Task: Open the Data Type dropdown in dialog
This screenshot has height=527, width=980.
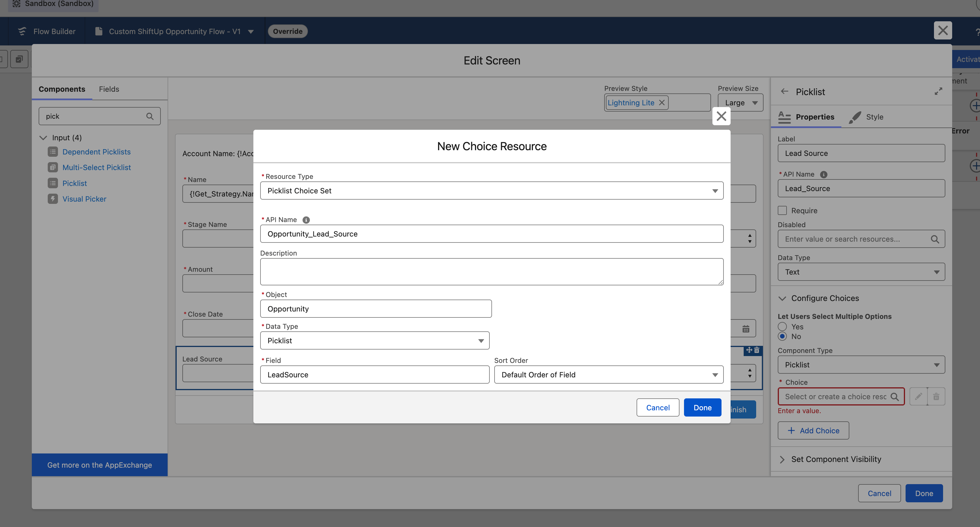Action: pos(374,341)
